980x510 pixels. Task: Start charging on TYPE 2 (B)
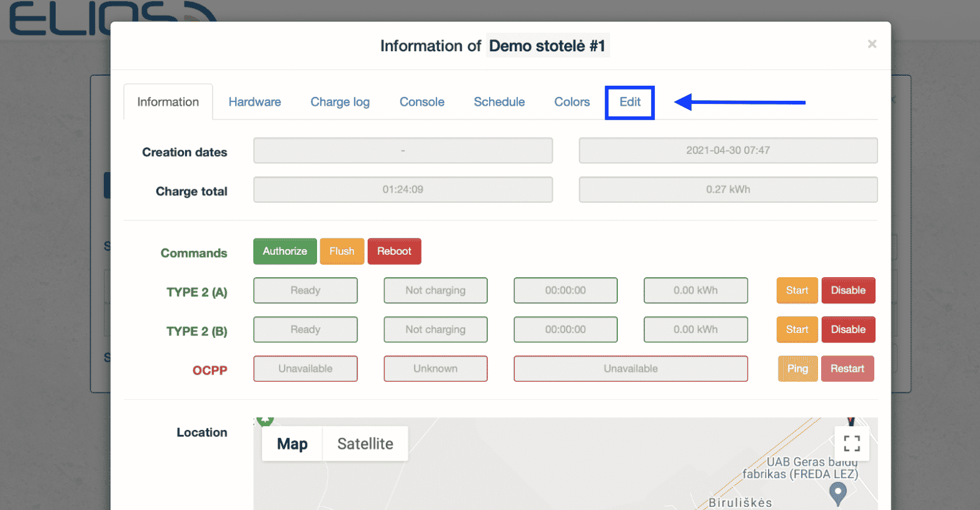[797, 330]
